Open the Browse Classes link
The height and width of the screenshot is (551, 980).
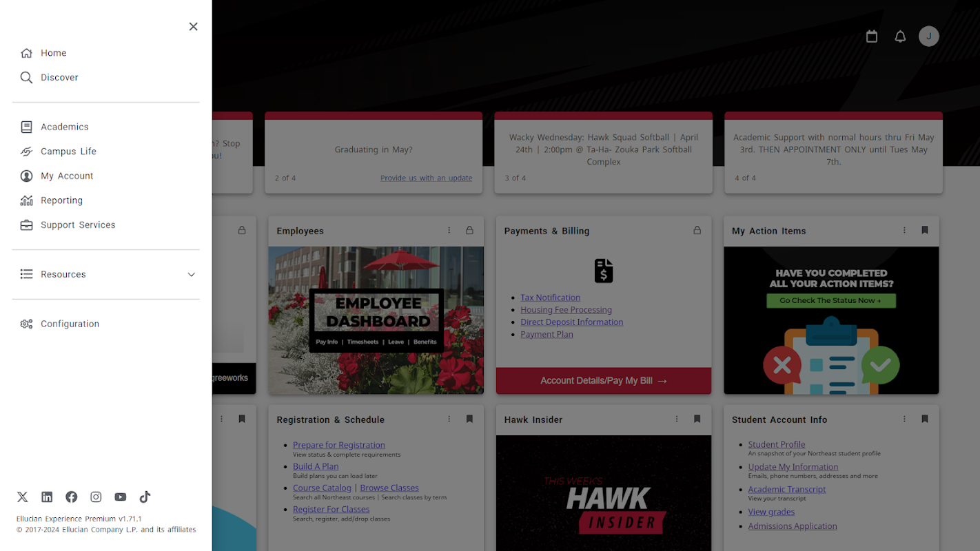point(389,488)
